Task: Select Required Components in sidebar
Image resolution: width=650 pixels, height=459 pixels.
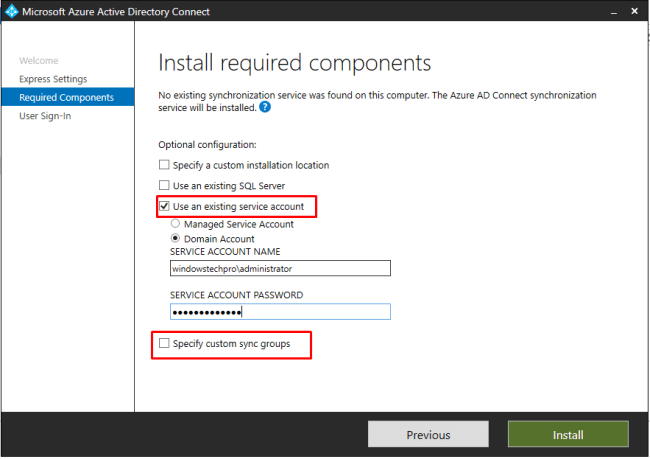Action: (68, 97)
